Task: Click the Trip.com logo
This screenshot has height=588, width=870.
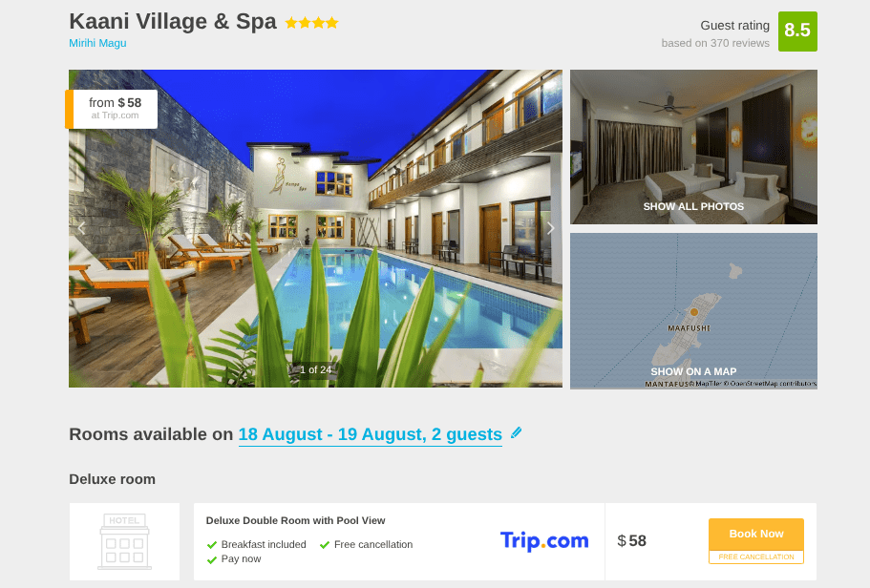Action: [544, 540]
